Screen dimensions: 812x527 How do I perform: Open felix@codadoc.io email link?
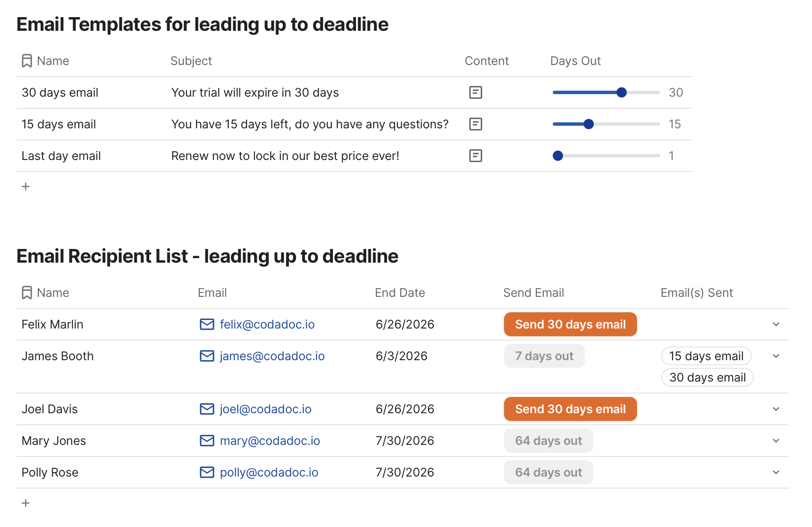point(267,324)
